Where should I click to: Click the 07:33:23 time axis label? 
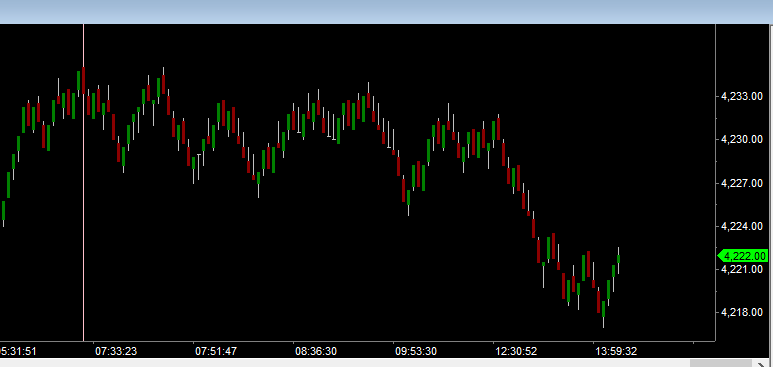point(116,351)
